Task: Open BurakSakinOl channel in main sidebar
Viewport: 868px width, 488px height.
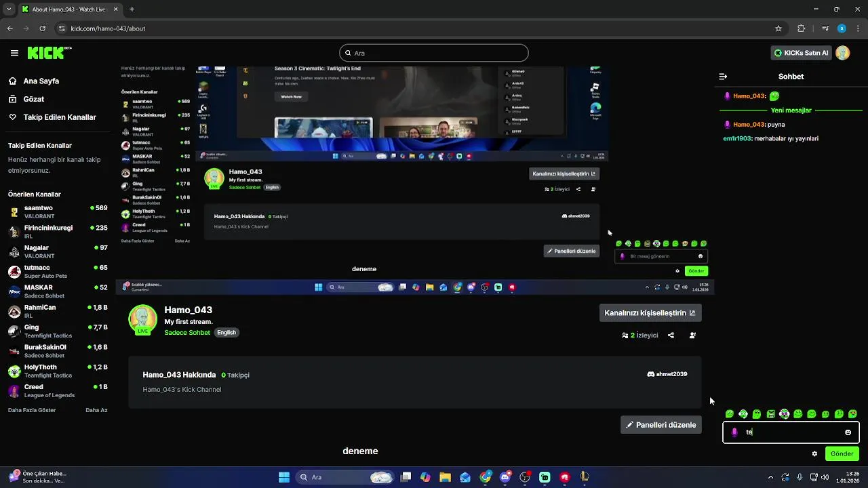Action: [58, 351]
